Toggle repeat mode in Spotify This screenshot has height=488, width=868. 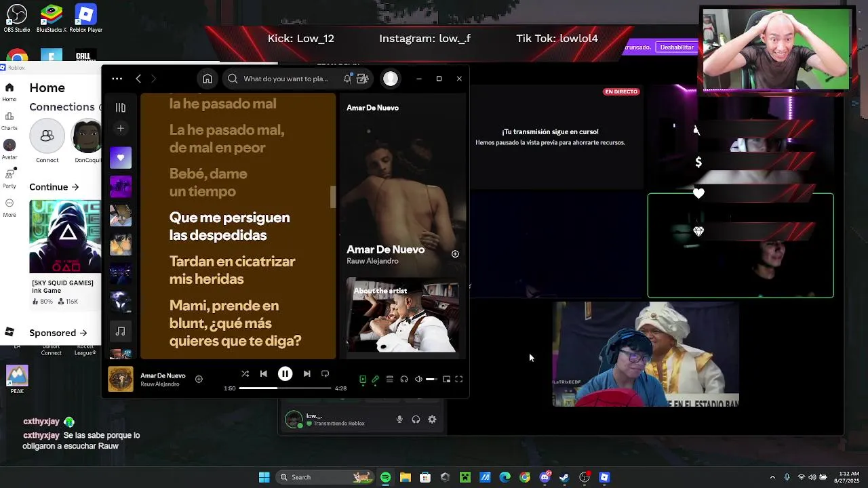[325, 373]
